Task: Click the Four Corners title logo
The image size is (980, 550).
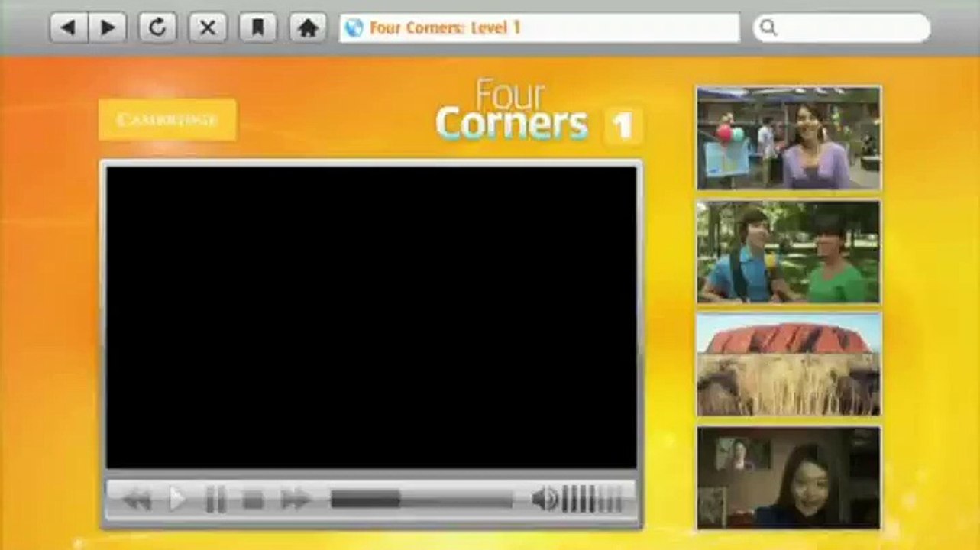Action: (512, 111)
